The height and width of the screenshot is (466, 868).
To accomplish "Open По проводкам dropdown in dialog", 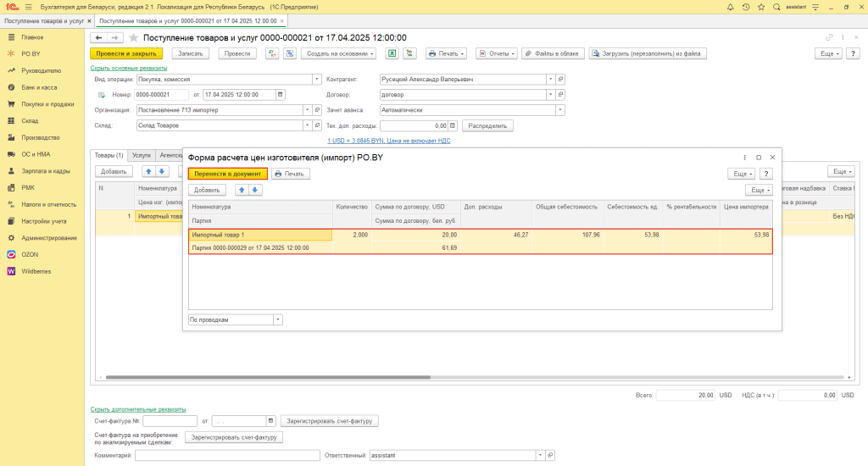I will point(278,320).
